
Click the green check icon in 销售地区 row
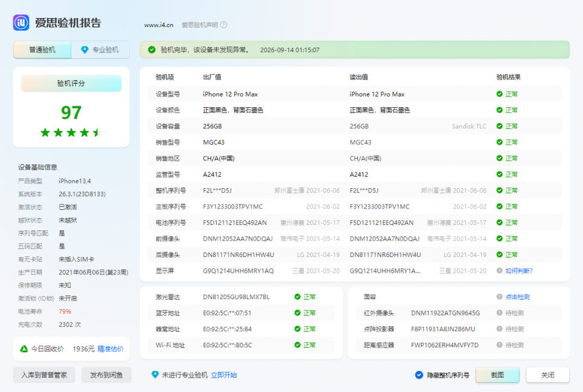point(500,158)
